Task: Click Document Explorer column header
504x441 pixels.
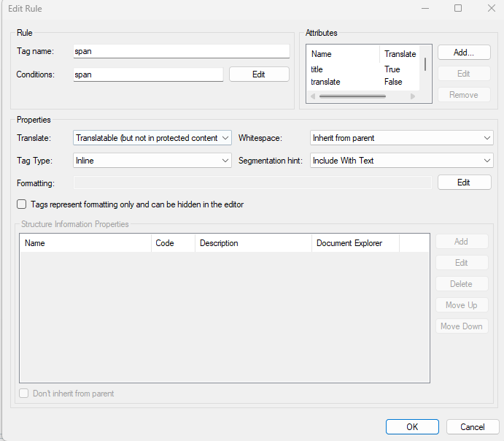Action: point(355,243)
